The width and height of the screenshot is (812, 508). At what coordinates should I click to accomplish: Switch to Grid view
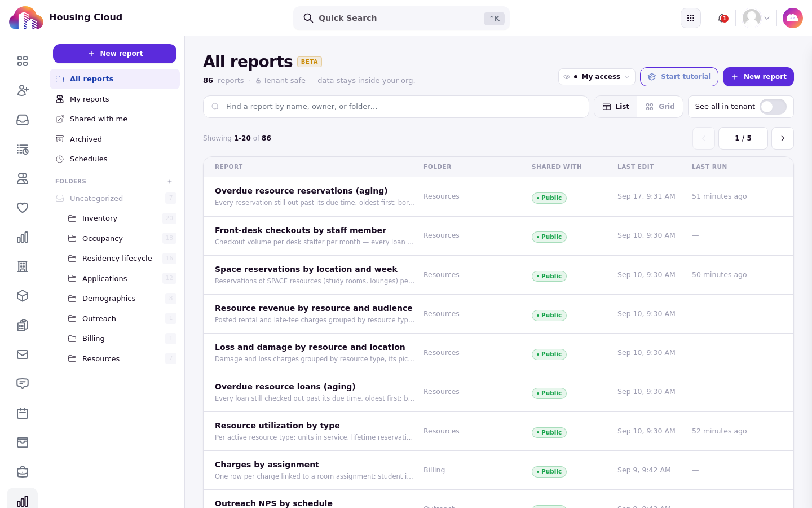click(660, 107)
